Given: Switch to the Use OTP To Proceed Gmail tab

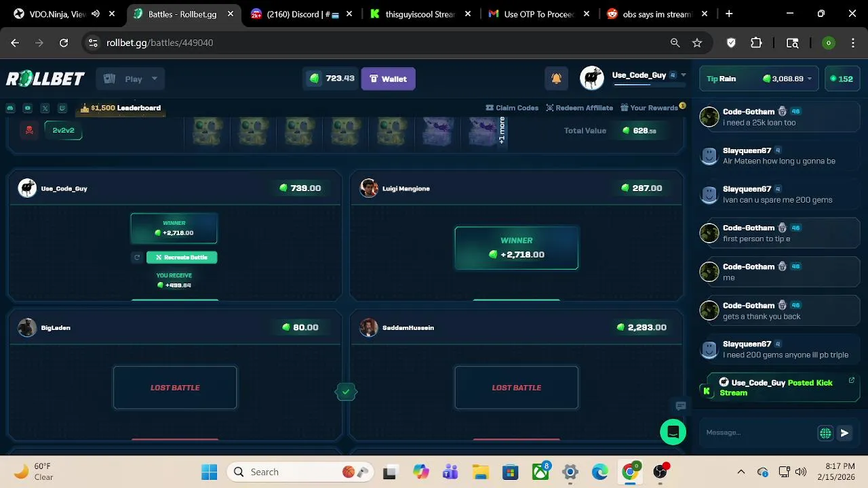Looking at the screenshot, I should click(539, 14).
